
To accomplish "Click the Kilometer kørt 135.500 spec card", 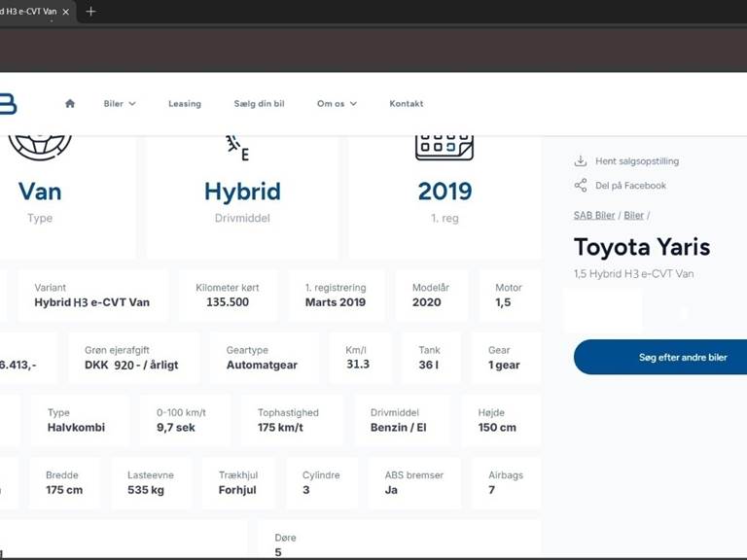I will (229, 296).
